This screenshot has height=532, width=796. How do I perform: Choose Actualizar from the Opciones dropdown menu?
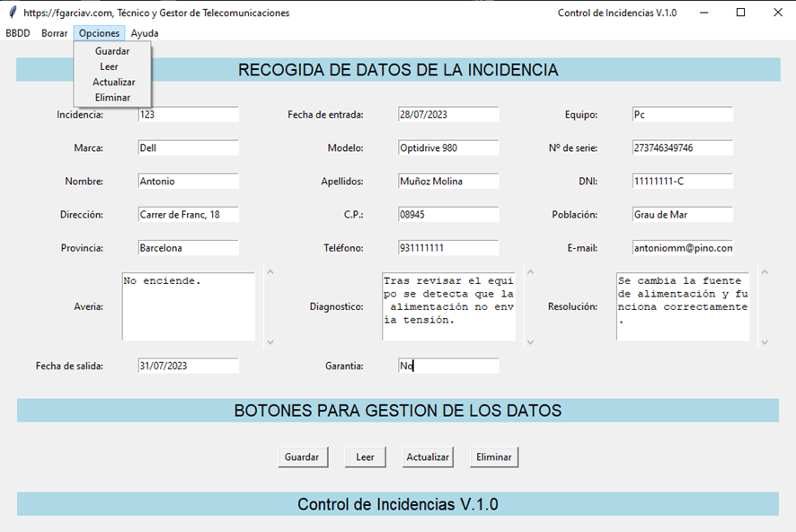pyautogui.click(x=114, y=82)
